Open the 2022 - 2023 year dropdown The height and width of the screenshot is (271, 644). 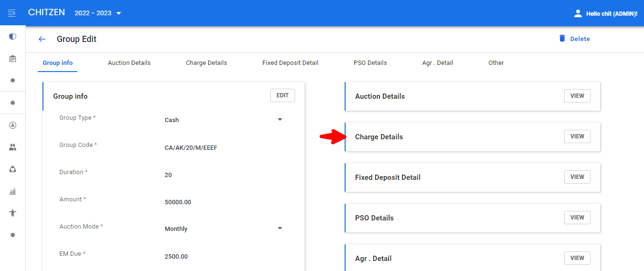[x=98, y=13]
